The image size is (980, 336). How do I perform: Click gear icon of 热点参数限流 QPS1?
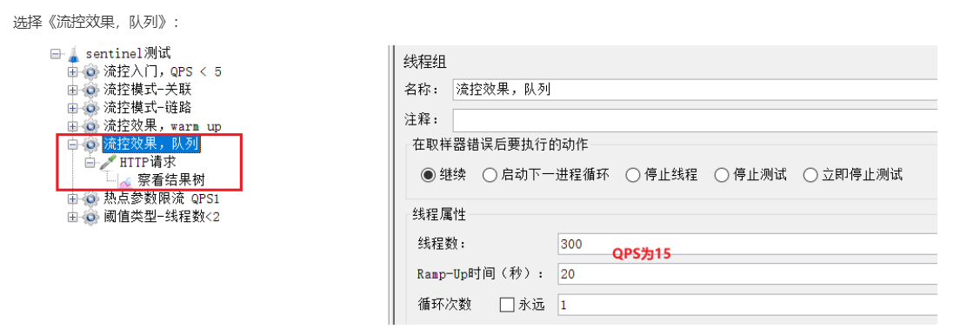point(91,199)
